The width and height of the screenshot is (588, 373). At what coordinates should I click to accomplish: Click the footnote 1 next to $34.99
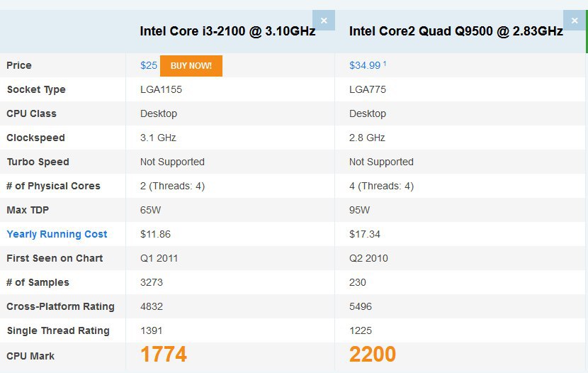click(x=385, y=63)
